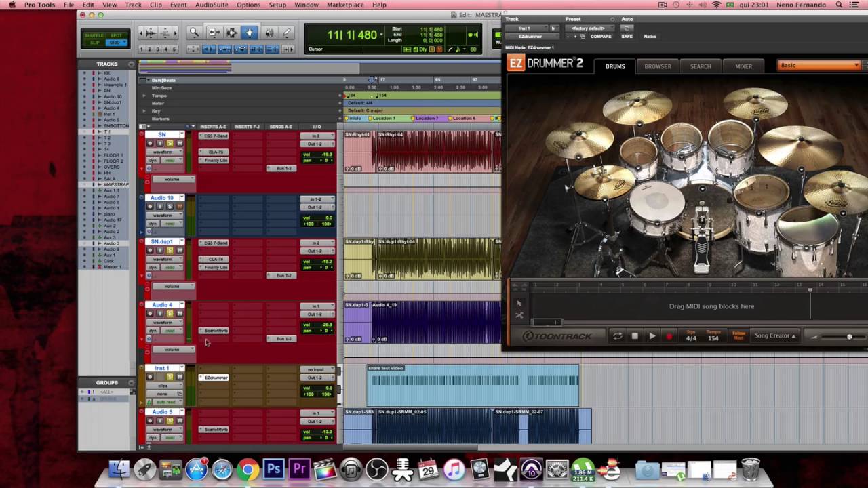
Task: Click the EZdrummer arrow select tool
Action: pos(519,303)
